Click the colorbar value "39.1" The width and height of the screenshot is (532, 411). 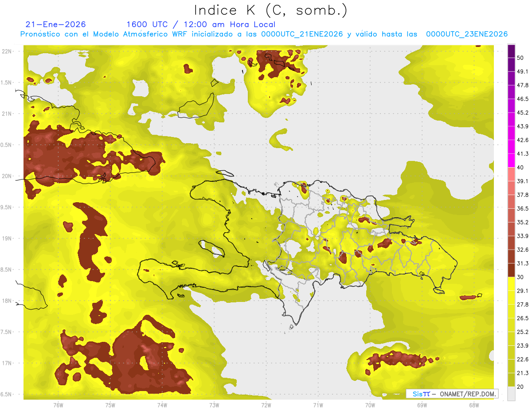(x=523, y=181)
